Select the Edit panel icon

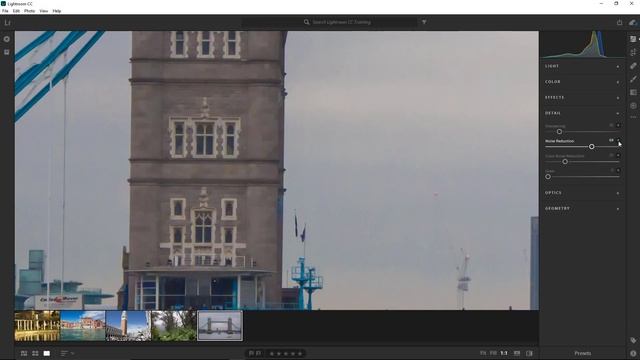(633, 39)
